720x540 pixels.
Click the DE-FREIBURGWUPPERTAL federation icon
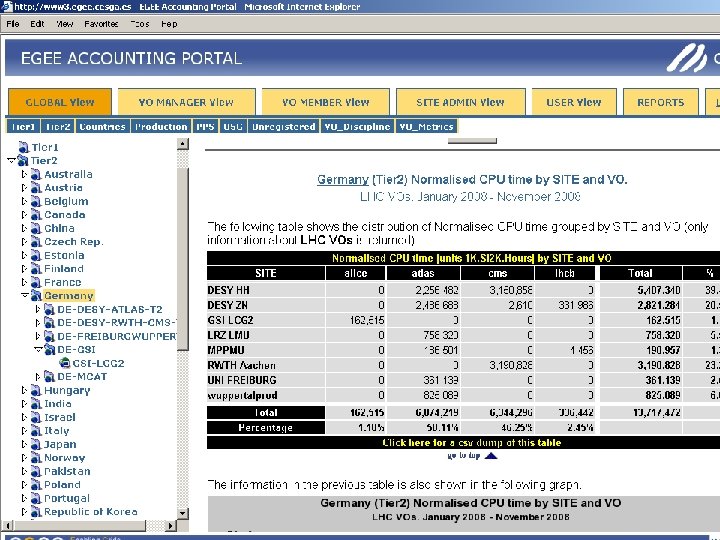pyautogui.click(x=50, y=336)
